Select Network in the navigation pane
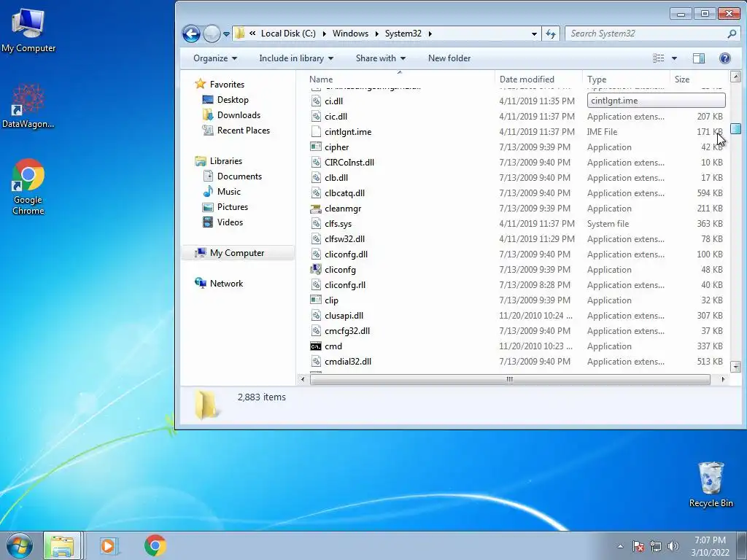Viewport: 747px width, 560px height. click(226, 284)
